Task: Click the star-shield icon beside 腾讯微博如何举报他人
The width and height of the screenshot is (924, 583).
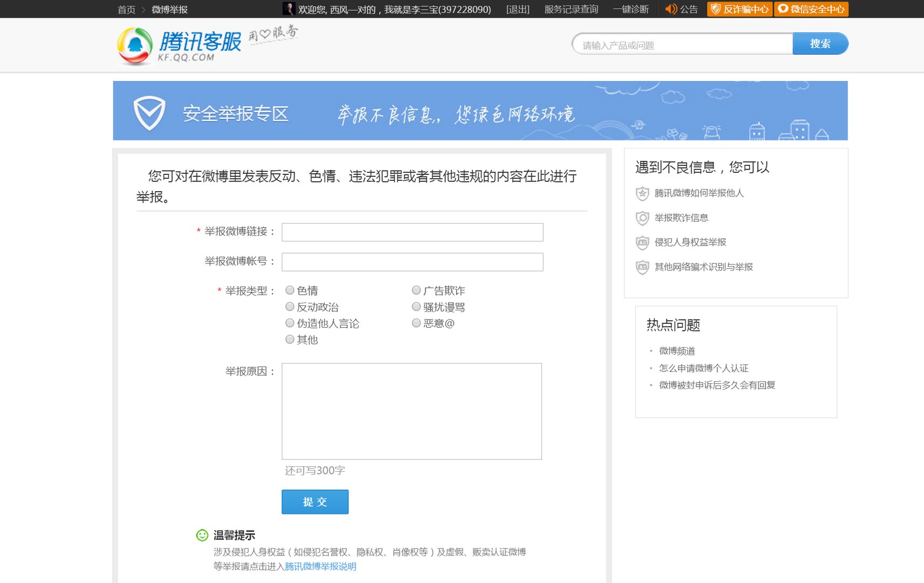Action: pos(642,194)
